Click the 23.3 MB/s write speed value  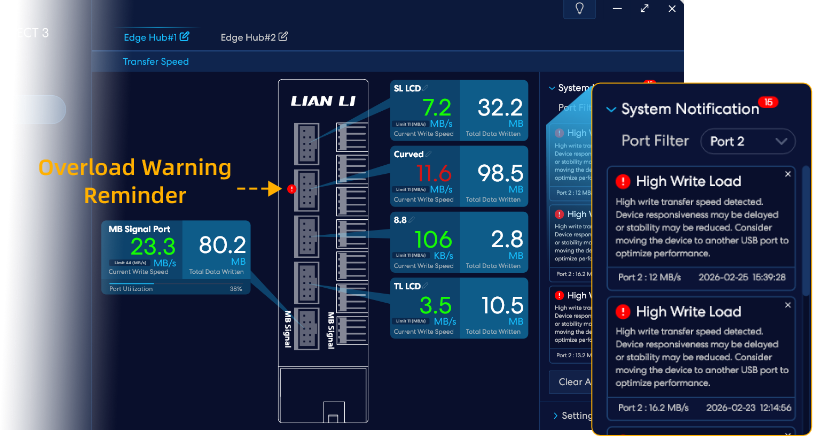point(153,247)
